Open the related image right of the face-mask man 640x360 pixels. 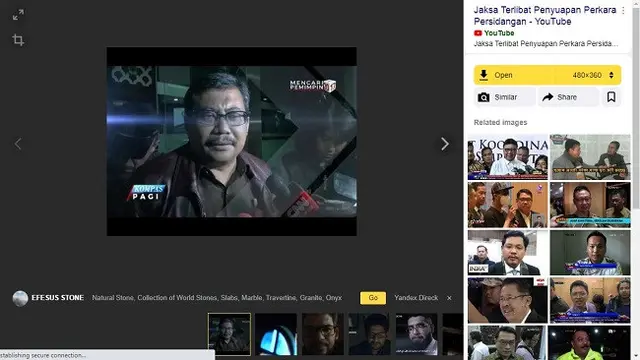click(590, 205)
